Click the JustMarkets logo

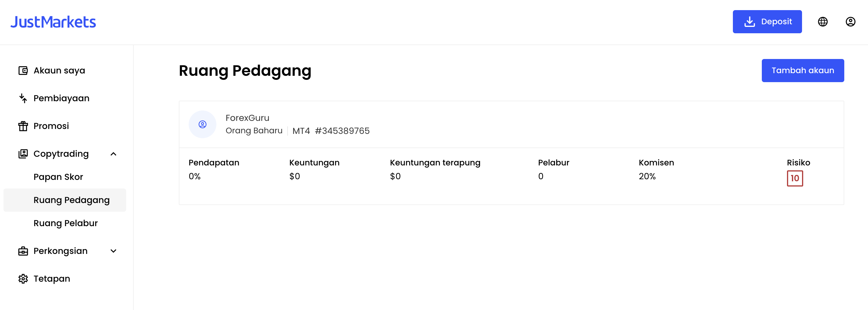pos(53,22)
